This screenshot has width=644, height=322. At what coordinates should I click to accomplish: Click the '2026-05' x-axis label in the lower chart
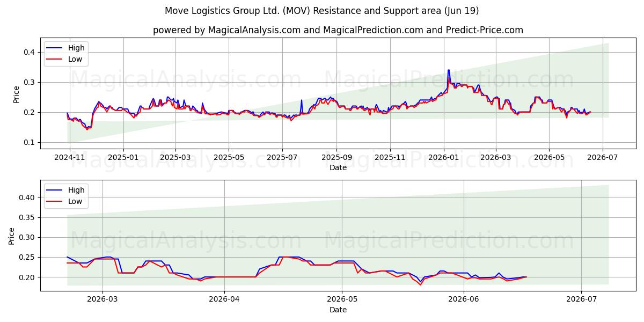pos(342,301)
